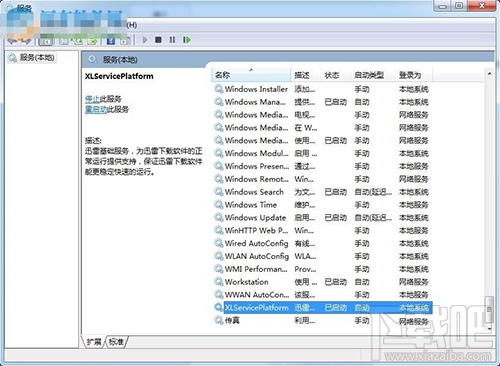Select the XLServicePlatform name in list
Screen dimensions: 500x366
(x=257, y=307)
